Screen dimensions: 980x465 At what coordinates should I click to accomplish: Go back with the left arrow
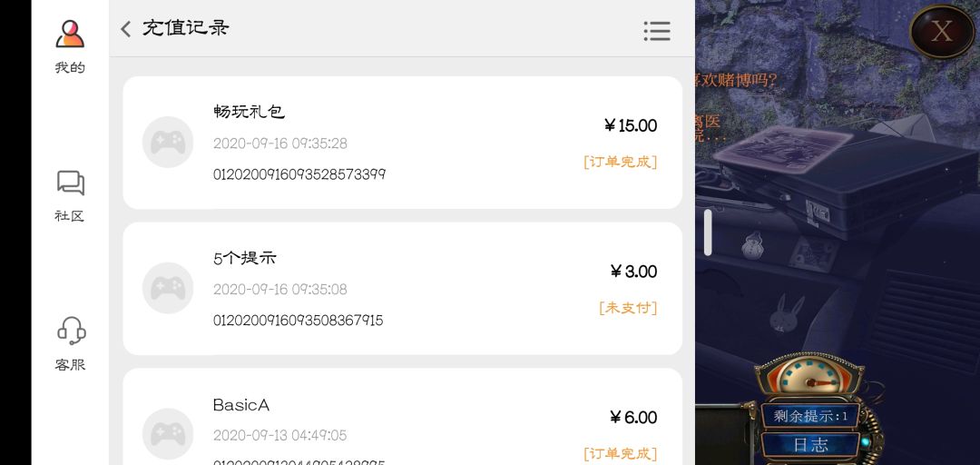click(126, 29)
